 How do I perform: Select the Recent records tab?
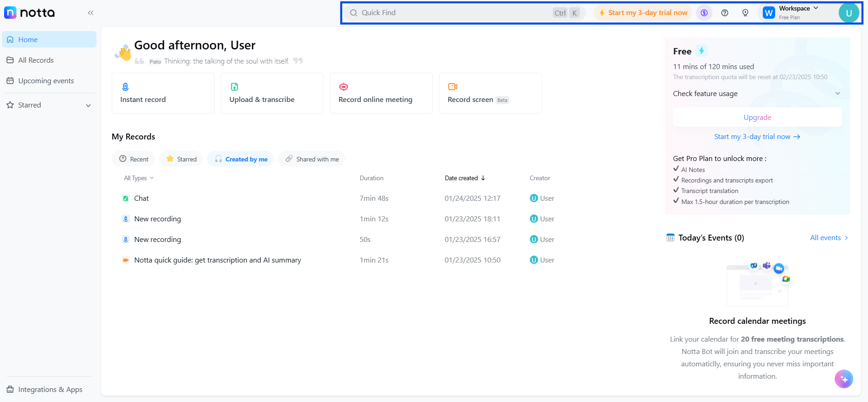[x=134, y=159]
